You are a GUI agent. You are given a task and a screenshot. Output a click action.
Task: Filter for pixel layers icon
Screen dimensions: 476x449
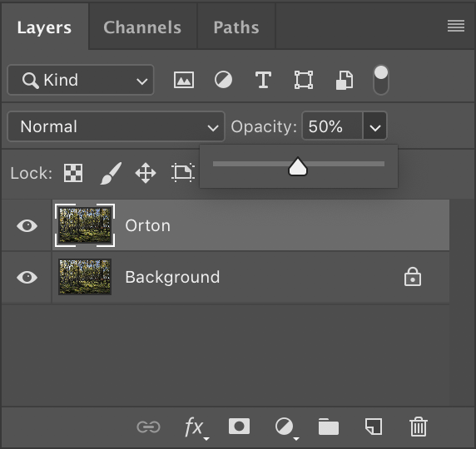click(x=184, y=80)
